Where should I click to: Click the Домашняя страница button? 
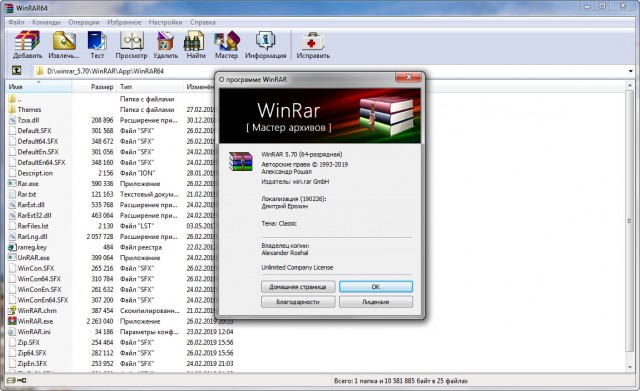click(x=298, y=287)
